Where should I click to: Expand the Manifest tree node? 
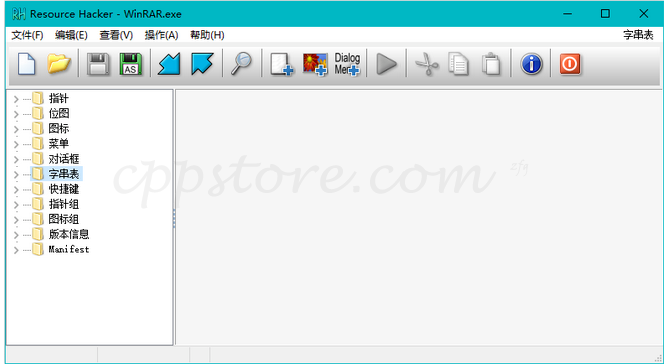click(16, 250)
